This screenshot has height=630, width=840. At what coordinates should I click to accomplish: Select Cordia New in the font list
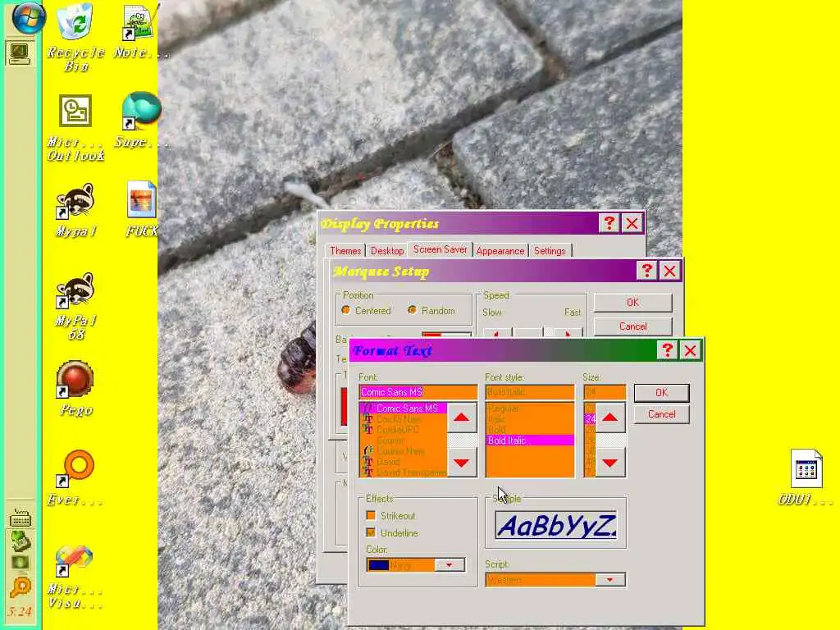[403, 419]
